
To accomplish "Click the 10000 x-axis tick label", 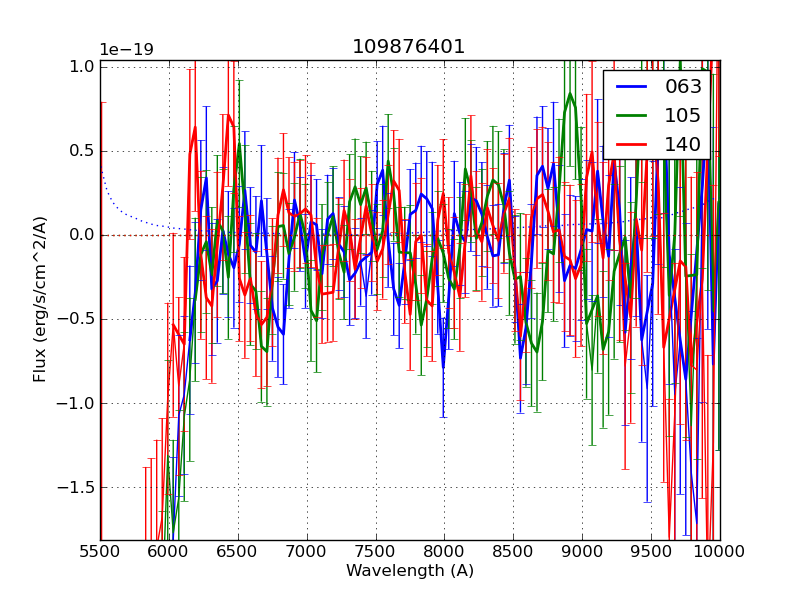I will pos(720,551).
